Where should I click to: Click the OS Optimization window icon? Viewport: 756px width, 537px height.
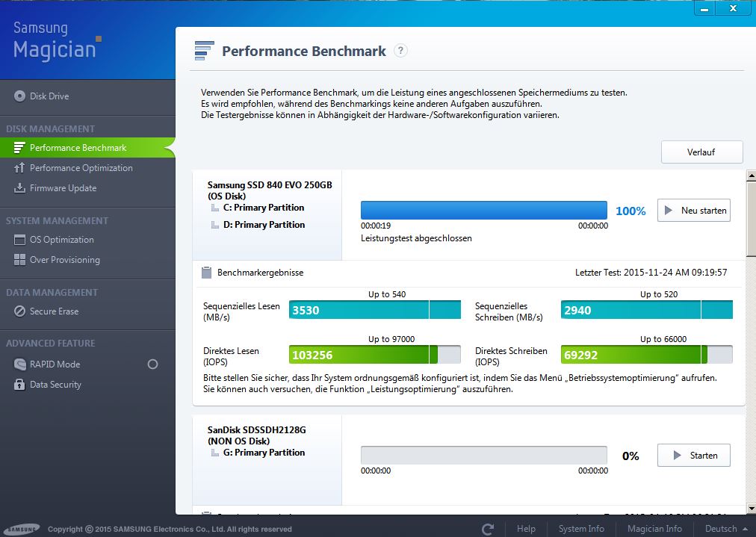(19, 240)
